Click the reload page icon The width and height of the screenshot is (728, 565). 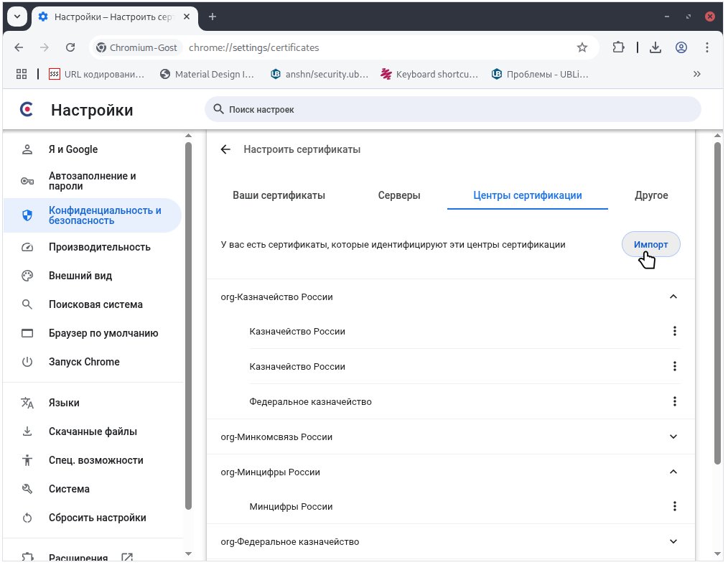click(x=70, y=47)
